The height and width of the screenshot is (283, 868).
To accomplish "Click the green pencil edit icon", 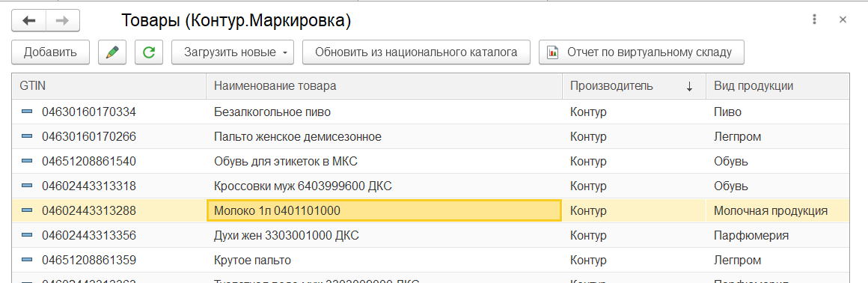I will tap(112, 52).
